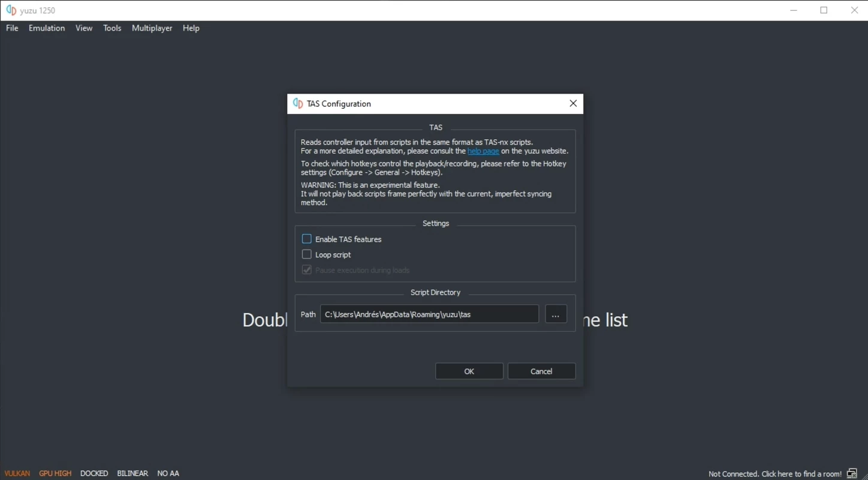Click into the script Path field
The height and width of the screenshot is (480, 868).
coord(429,314)
